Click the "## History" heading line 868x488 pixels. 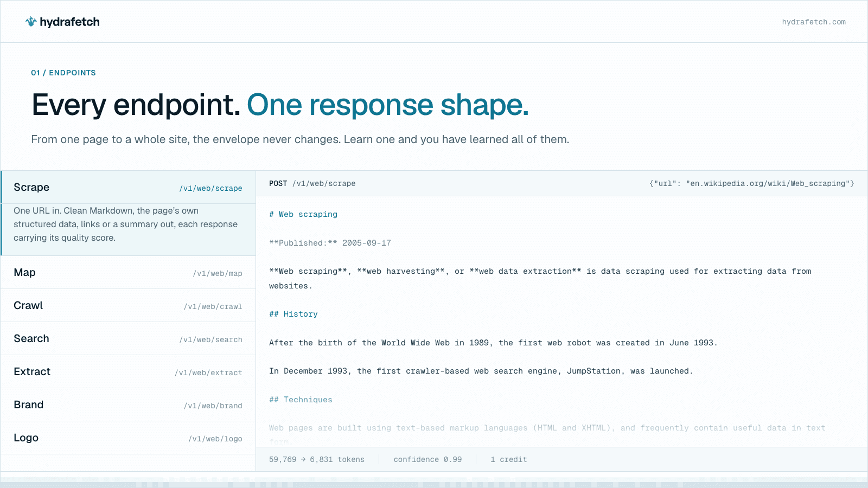pyautogui.click(x=293, y=314)
